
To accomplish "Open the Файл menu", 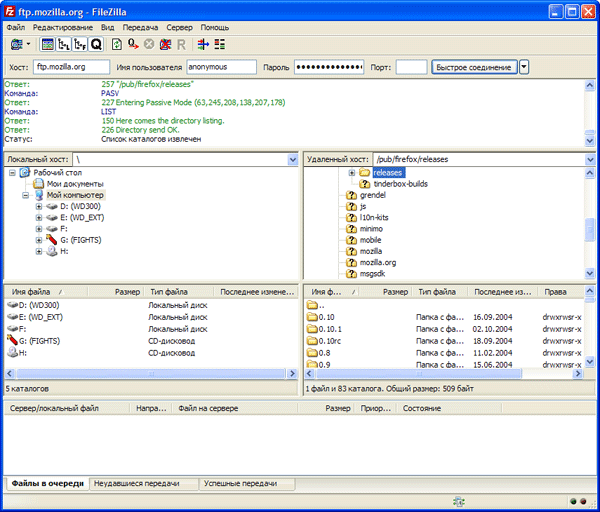I will click(x=16, y=27).
